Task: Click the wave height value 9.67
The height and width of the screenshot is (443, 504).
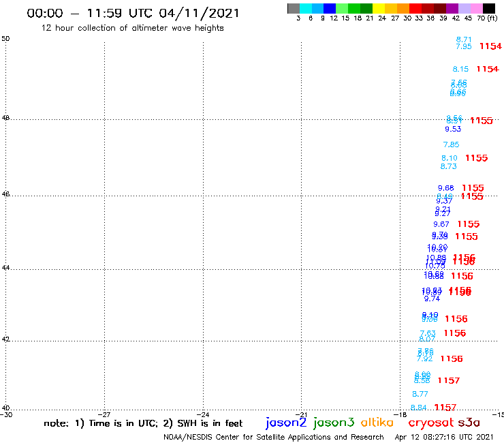Action: [x=441, y=224]
